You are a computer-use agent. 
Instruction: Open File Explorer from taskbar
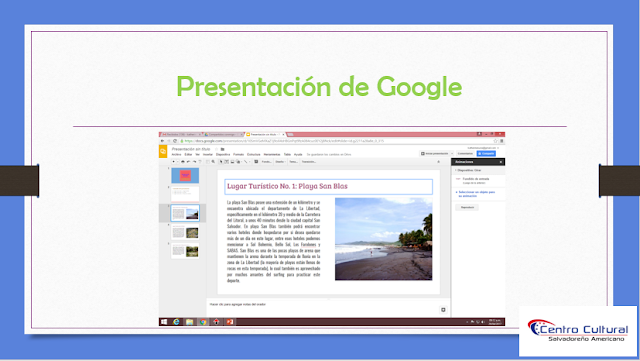click(x=189, y=322)
